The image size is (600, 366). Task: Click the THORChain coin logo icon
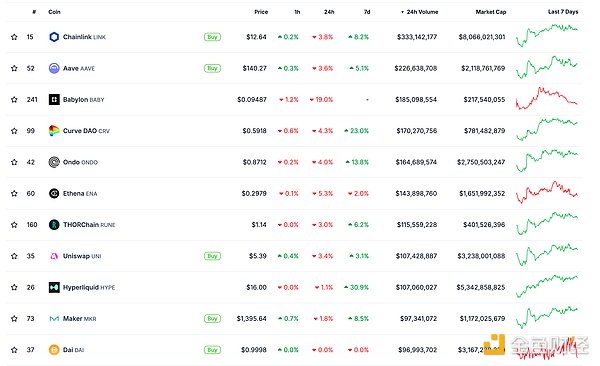[54, 224]
